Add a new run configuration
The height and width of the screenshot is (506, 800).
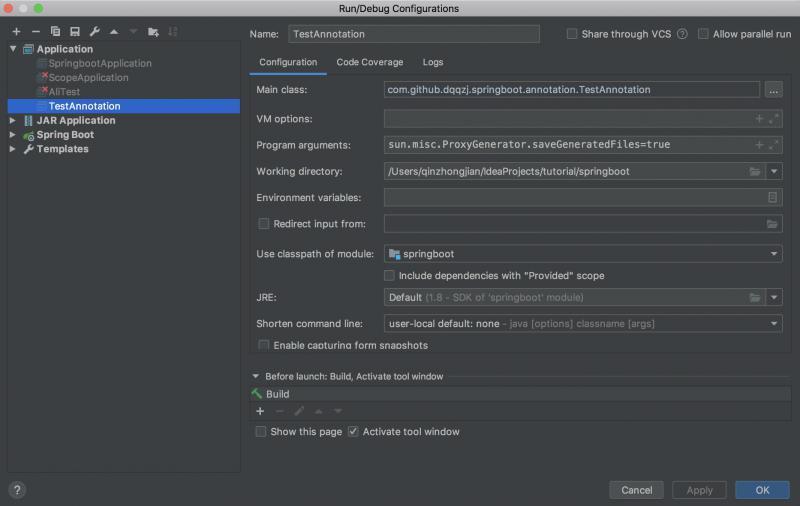tap(16, 32)
